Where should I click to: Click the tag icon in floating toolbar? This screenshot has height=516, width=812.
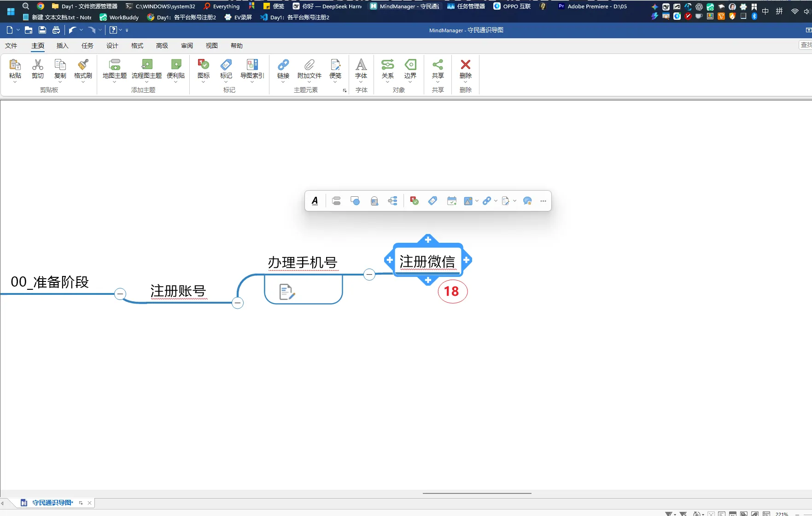tap(432, 201)
